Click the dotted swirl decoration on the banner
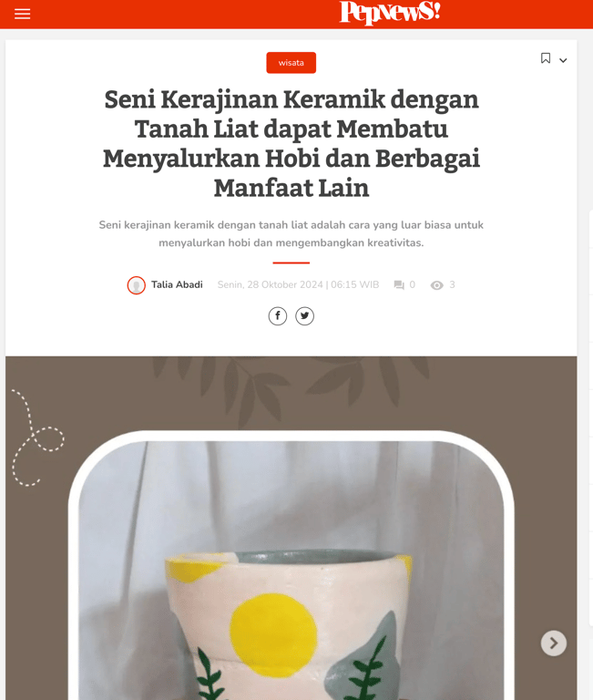The image size is (593, 700). pos(37,437)
